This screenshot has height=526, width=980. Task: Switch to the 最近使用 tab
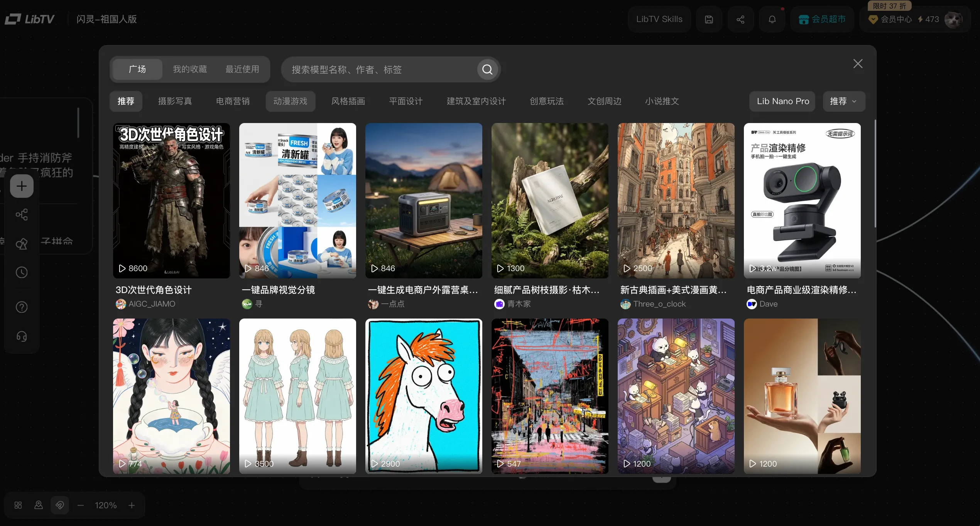point(242,69)
